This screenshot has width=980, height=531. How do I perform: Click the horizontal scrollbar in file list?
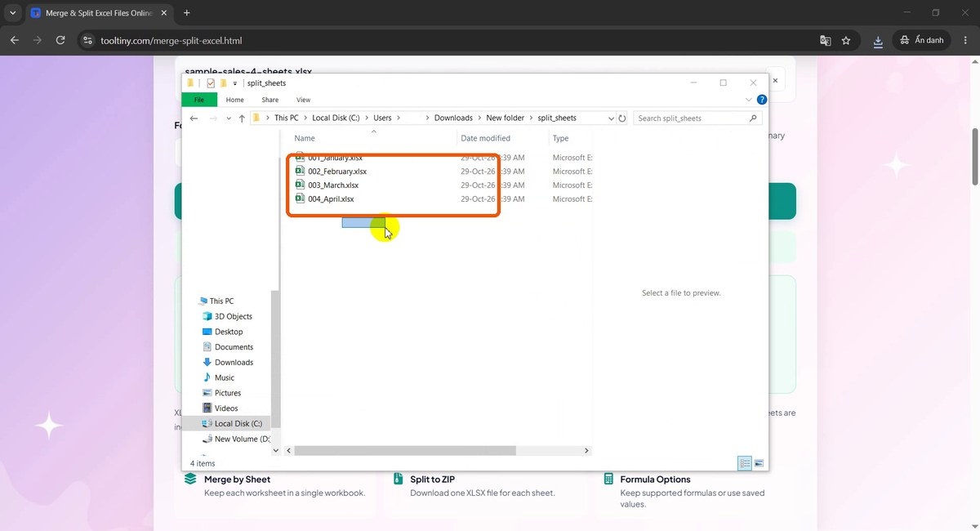tap(405, 450)
